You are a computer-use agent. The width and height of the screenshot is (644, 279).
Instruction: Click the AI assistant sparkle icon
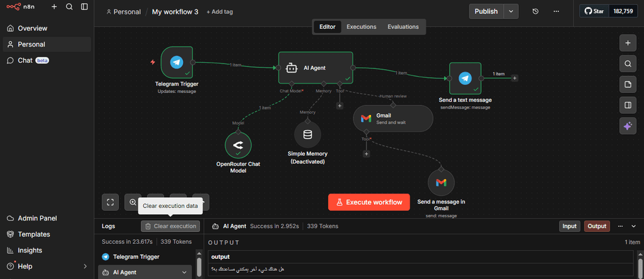[x=627, y=126]
